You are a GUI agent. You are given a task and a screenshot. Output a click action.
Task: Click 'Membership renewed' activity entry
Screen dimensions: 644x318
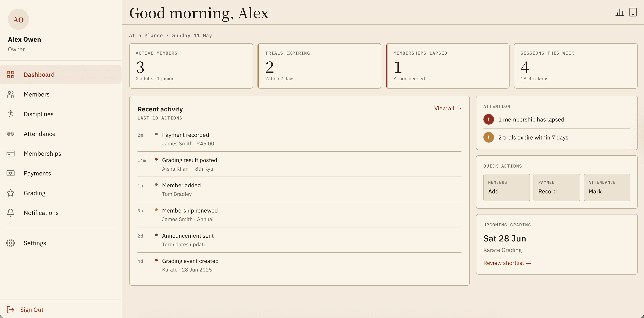click(x=299, y=215)
